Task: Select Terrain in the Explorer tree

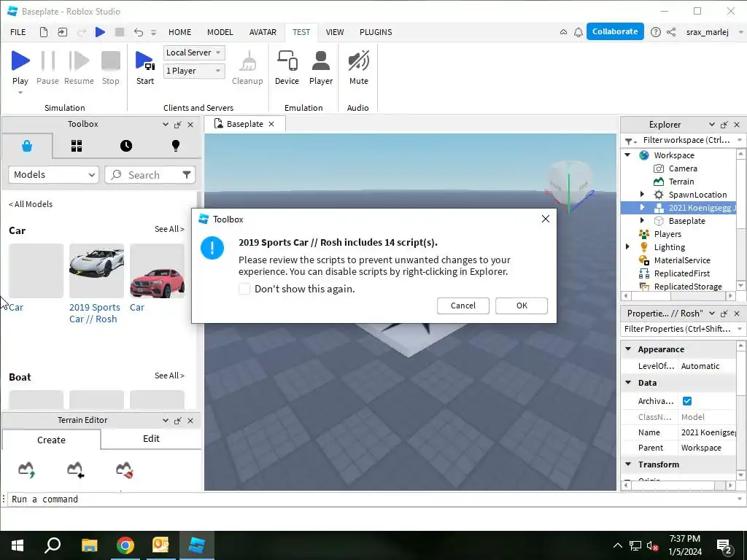Action: [681, 182]
